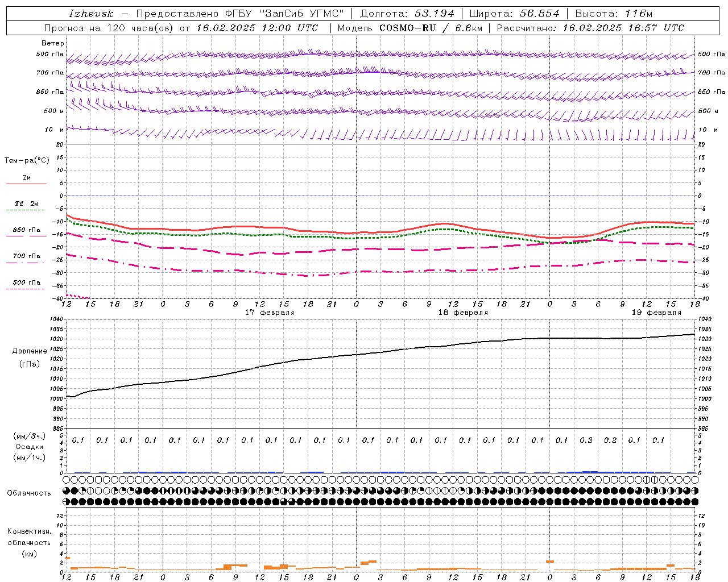Click the "Конвективн." convective cloud label

coord(29,531)
